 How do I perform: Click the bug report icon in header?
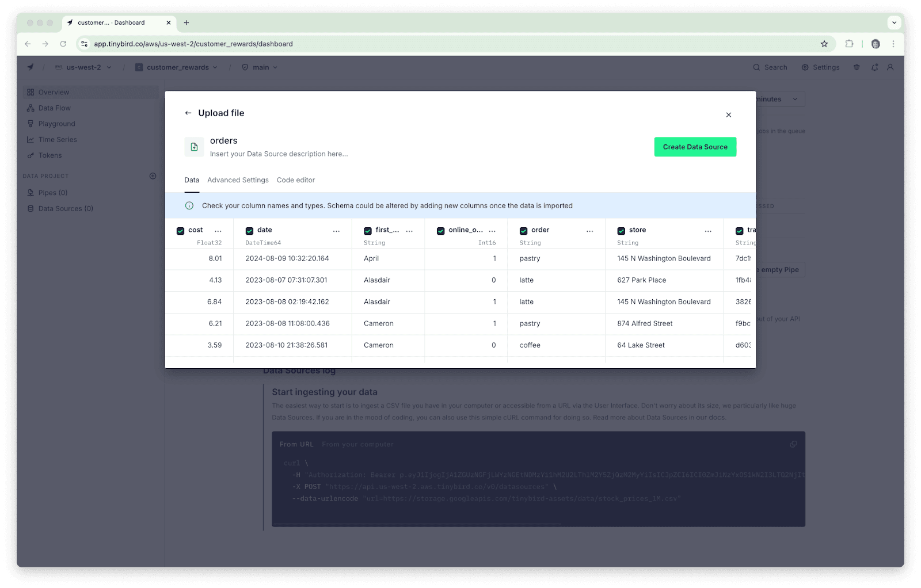pos(857,67)
